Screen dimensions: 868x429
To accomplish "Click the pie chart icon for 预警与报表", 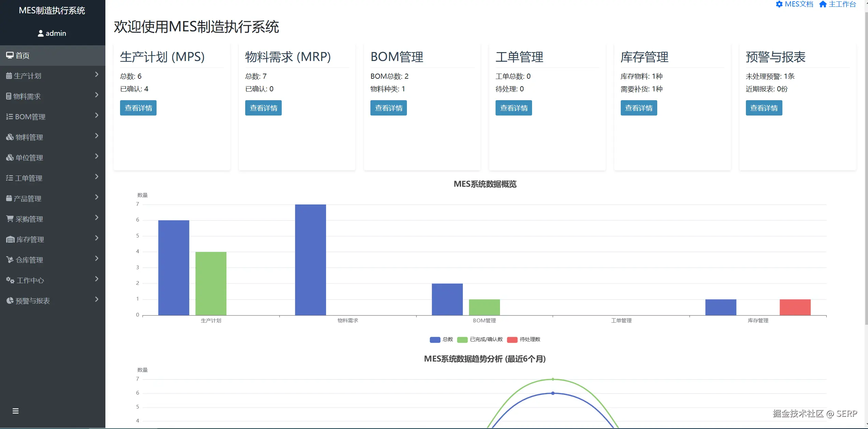I will click(10, 301).
